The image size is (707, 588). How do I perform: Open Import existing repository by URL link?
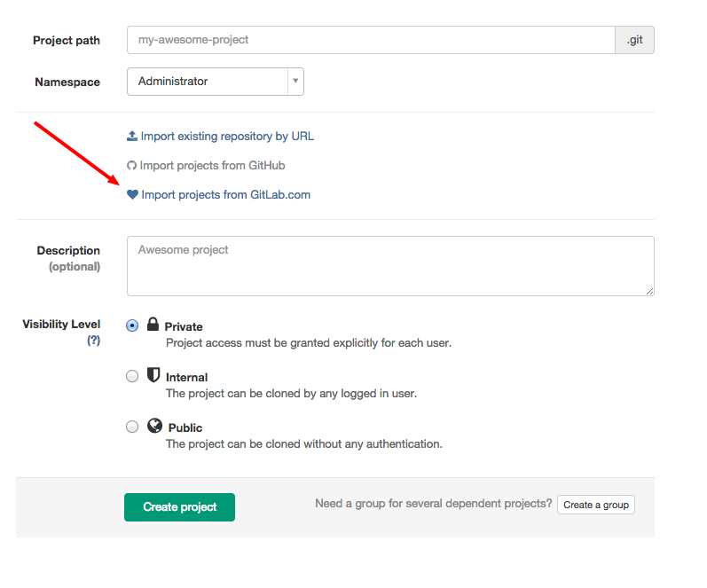click(227, 137)
